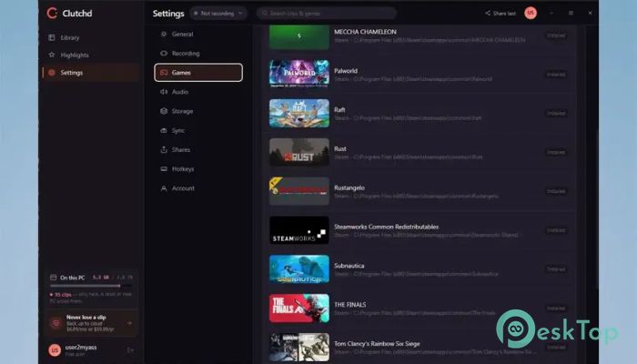
Task: Click the On this PC storage bar
Action: 91,286
